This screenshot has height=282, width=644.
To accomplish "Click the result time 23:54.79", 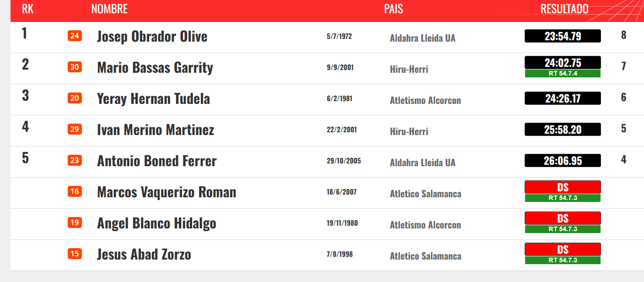I will coord(563,36).
